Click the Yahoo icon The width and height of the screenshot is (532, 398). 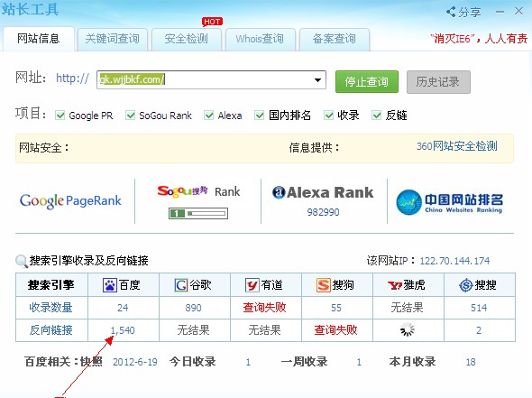point(395,285)
